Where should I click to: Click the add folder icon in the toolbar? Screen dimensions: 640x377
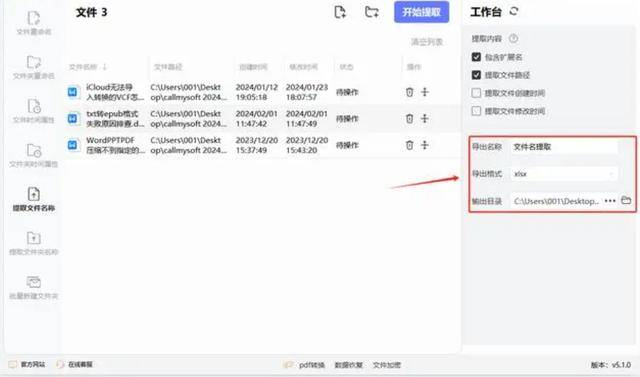371,12
